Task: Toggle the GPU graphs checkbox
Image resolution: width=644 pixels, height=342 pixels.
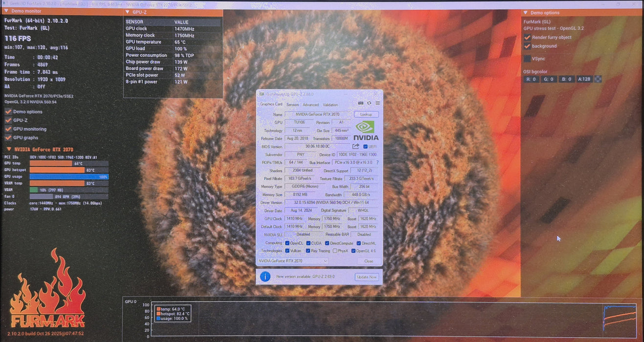Action: point(8,138)
